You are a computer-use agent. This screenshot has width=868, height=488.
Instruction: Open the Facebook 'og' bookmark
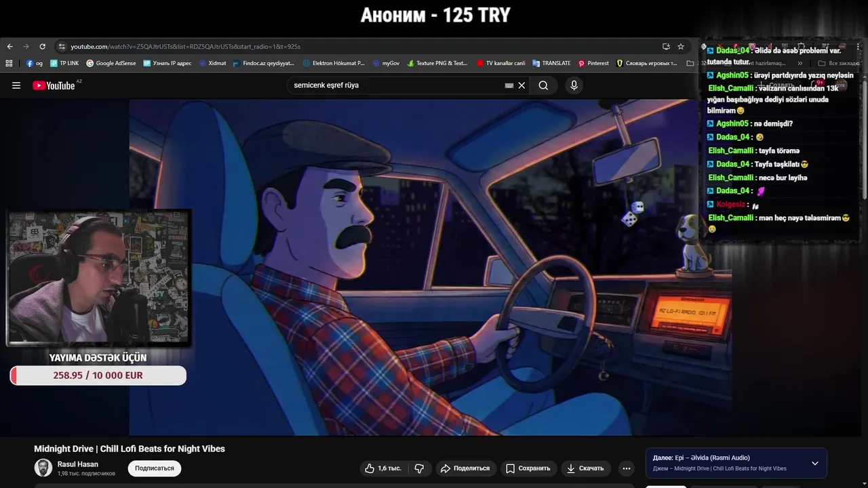coord(35,63)
